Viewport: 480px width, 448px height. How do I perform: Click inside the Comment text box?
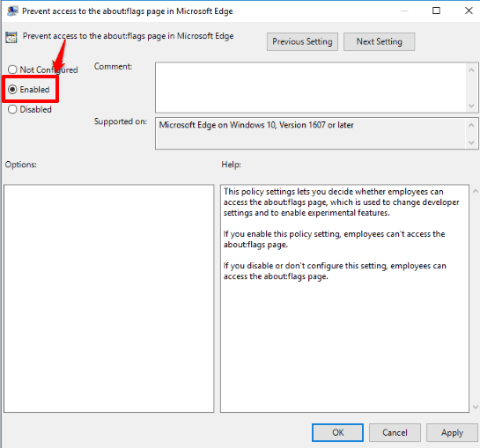click(x=310, y=87)
